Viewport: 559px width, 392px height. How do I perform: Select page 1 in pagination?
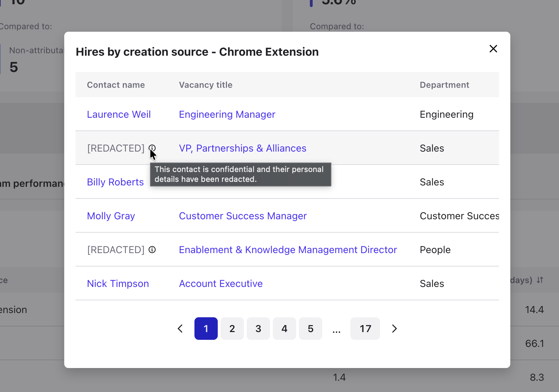(206, 329)
